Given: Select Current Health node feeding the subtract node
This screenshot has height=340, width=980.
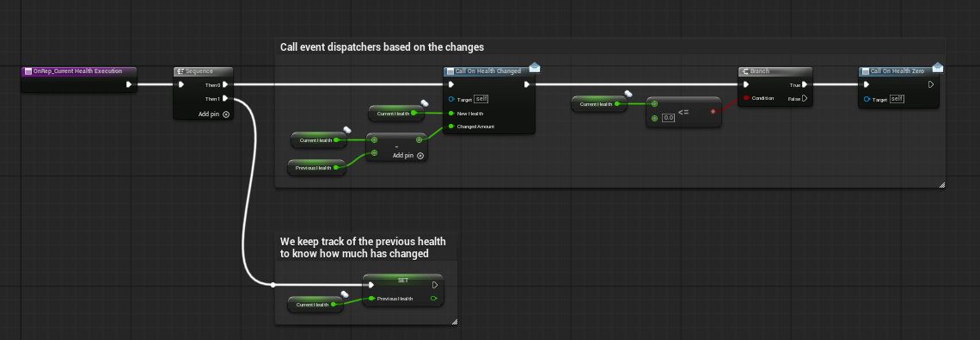Looking at the screenshot, I should 318,140.
